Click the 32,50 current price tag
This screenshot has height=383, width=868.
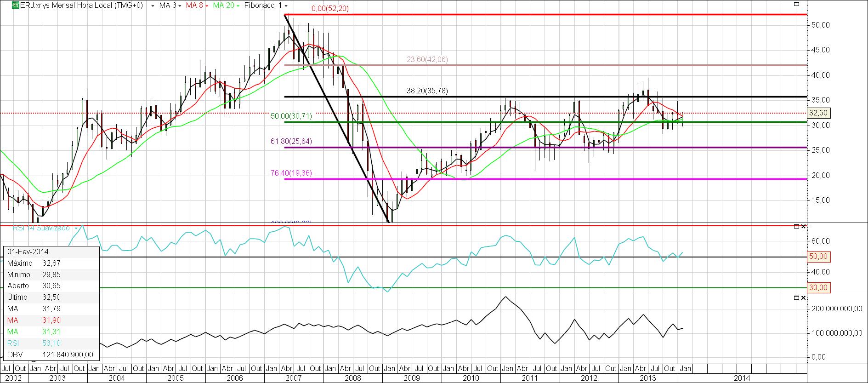click(x=818, y=113)
